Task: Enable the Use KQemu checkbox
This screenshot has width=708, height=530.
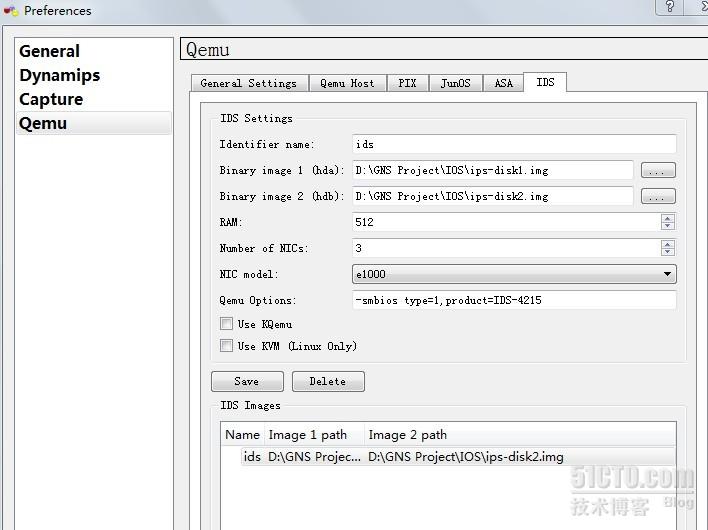Action: [226, 323]
